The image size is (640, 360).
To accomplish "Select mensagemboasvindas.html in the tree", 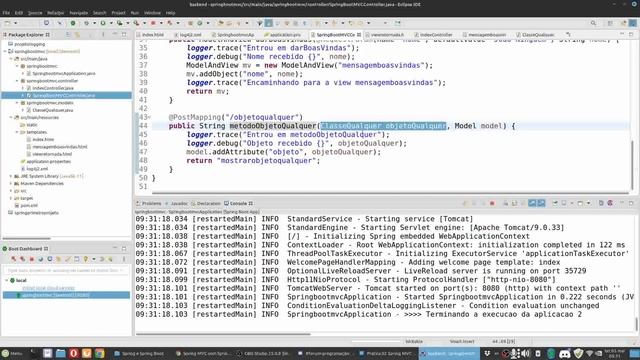I will (60, 147).
